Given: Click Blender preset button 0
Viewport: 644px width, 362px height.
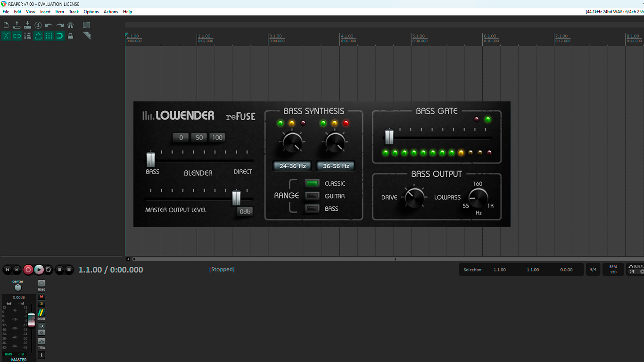Looking at the screenshot, I should click(181, 138).
